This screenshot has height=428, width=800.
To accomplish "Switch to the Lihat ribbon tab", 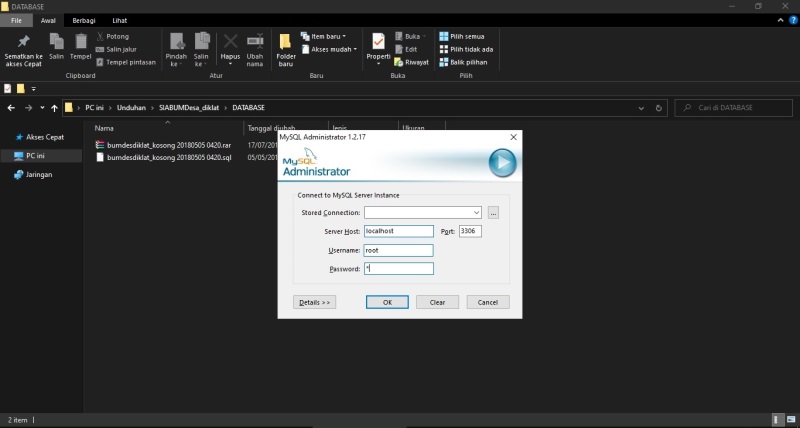I will [119, 20].
